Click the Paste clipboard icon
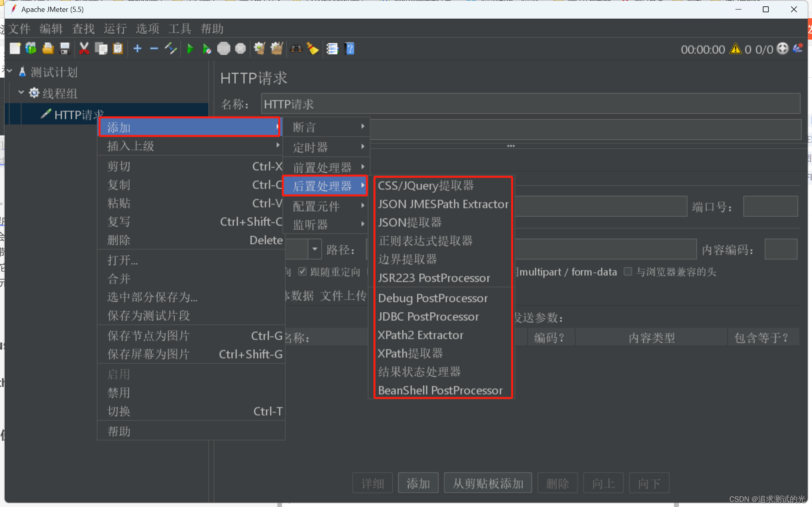Screen dimensions: 812x507 [x=118, y=49]
